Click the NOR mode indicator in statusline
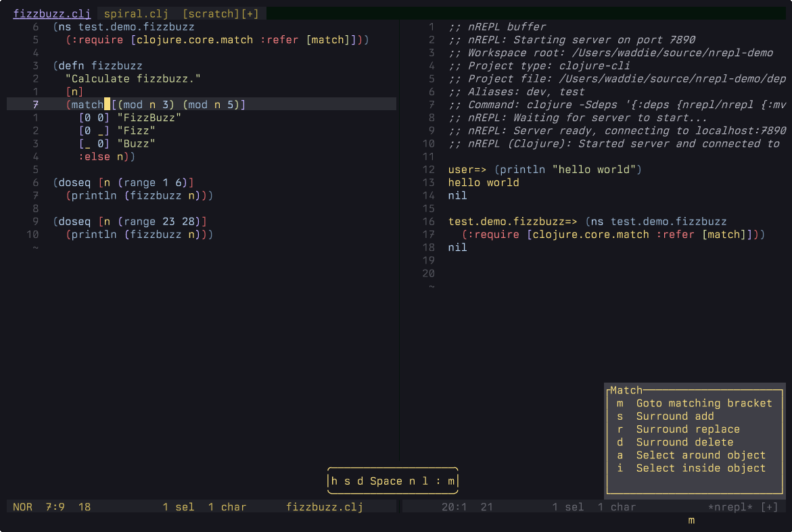 point(23,507)
